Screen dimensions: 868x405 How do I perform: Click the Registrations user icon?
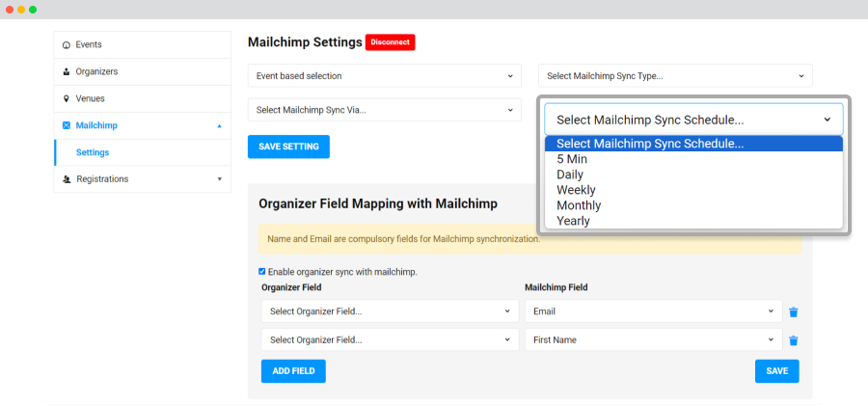coord(67,179)
